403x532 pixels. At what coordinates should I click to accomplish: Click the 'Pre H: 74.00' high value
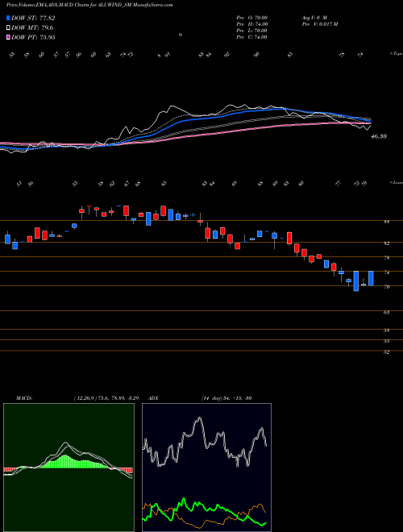point(252,24)
